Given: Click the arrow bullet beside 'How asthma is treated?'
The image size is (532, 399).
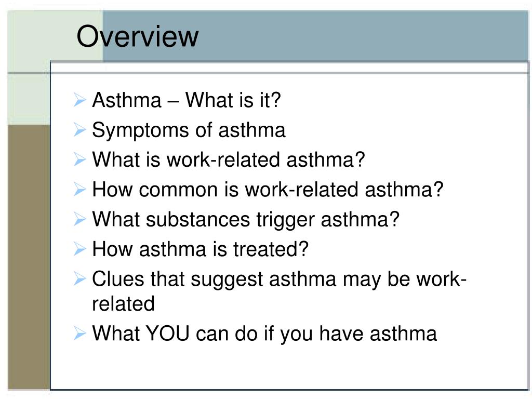Looking at the screenshot, I should (79, 249).
